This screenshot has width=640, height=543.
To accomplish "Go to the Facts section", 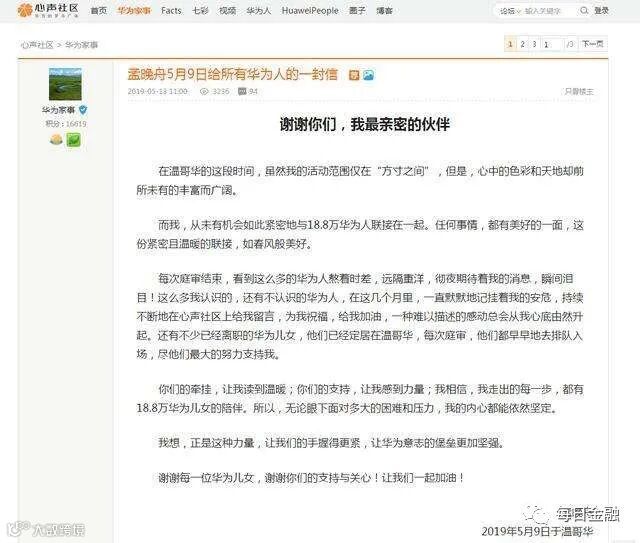I will point(171,11).
